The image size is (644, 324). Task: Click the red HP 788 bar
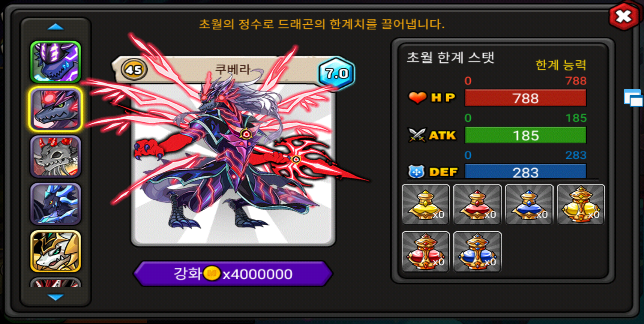click(x=526, y=98)
